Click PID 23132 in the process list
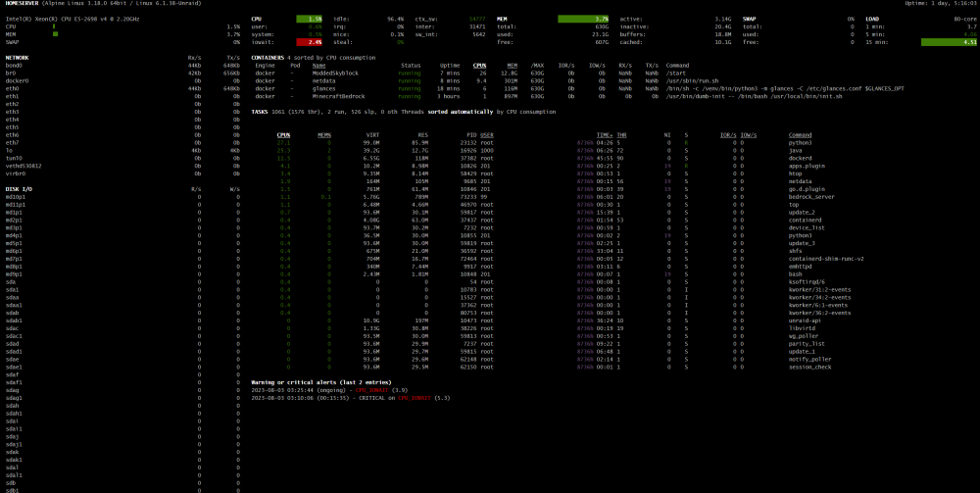 pos(467,142)
